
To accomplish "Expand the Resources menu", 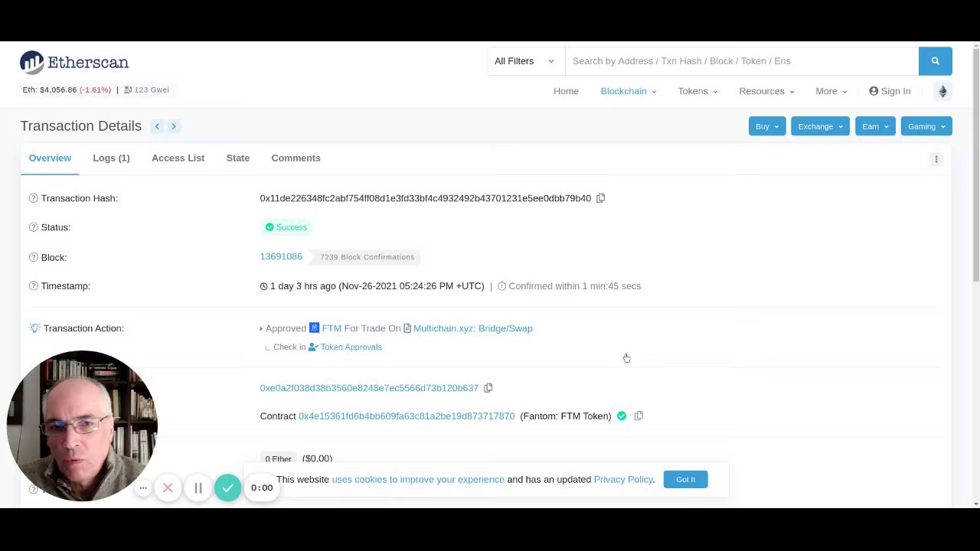I will pos(766,91).
